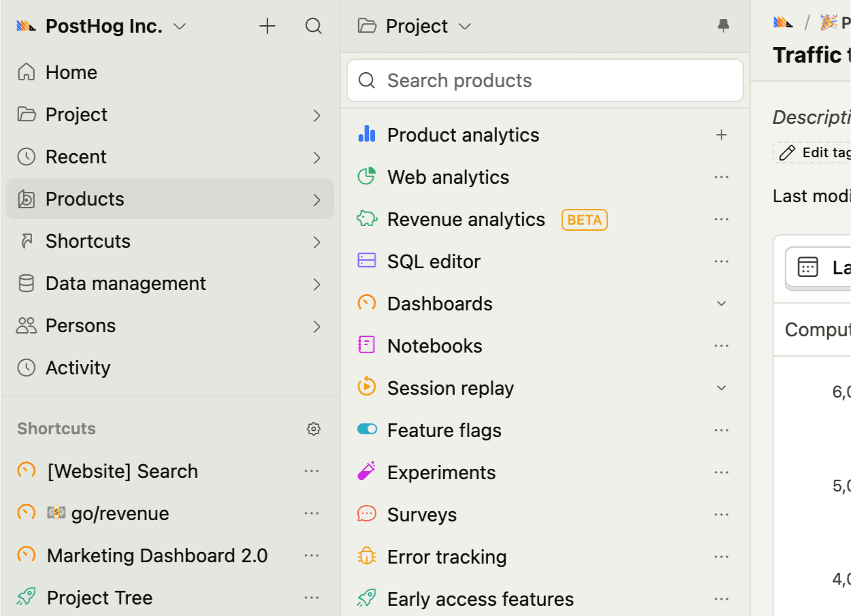Expand Session replay chevron in products list
Viewport: 851px width, 616px height.
click(722, 388)
